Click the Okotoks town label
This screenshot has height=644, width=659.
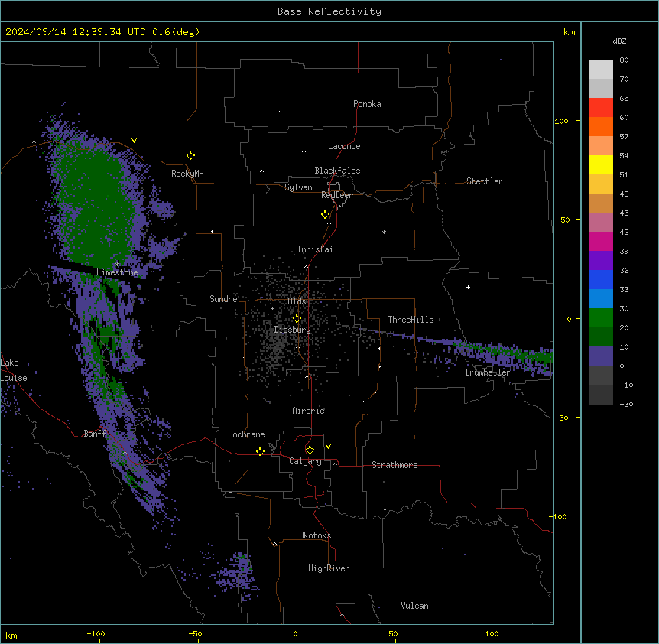(x=315, y=535)
